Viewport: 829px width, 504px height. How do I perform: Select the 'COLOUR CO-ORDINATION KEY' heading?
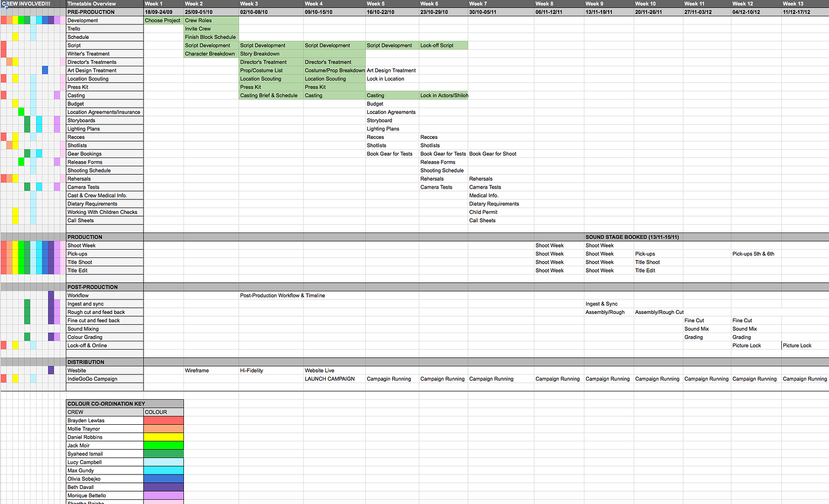[125, 404]
